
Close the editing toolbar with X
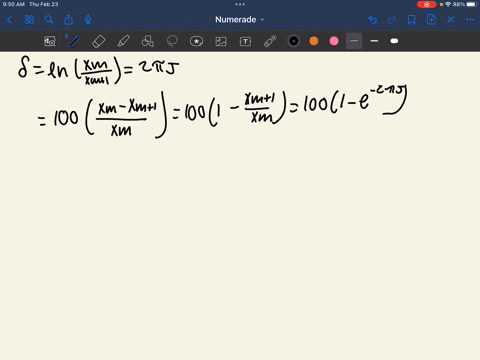coord(451,20)
